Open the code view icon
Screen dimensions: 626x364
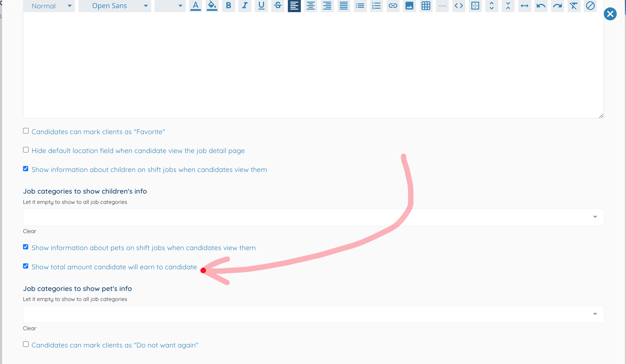tap(459, 6)
